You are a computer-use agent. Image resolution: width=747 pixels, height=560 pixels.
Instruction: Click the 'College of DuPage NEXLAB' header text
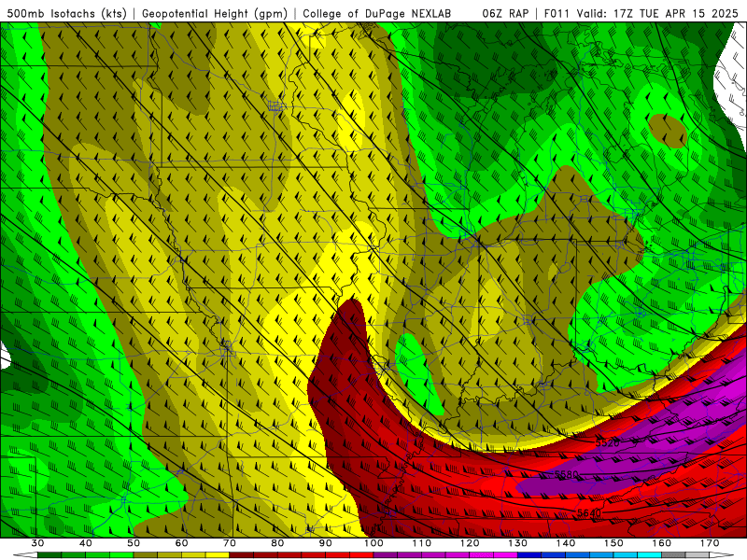click(x=377, y=13)
